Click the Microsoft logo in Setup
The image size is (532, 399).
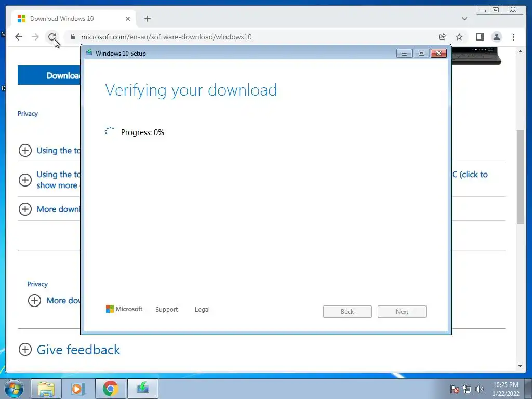(x=124, y=309)
